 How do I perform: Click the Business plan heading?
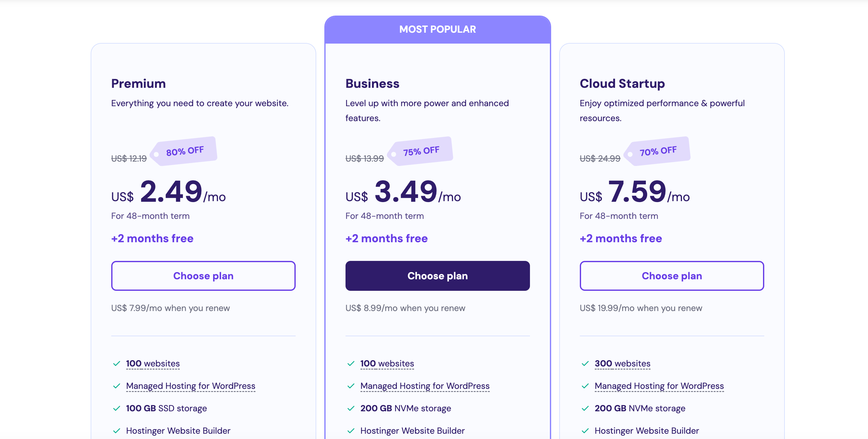point(372,83)
